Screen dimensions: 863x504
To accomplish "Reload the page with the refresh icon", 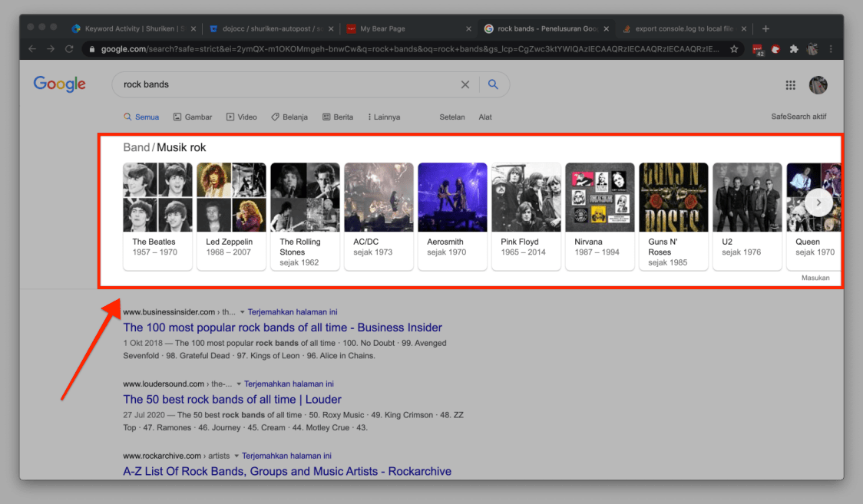I will pos(69,49).
